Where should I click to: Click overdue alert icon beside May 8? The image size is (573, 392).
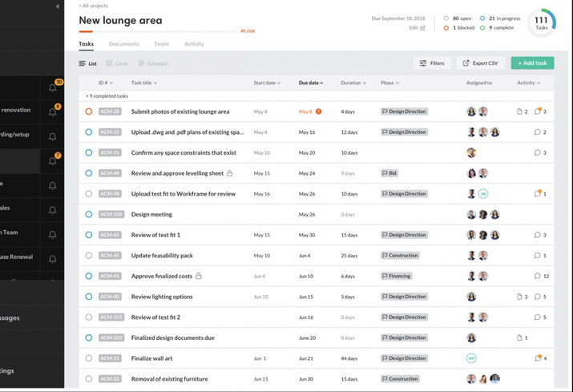319,111
